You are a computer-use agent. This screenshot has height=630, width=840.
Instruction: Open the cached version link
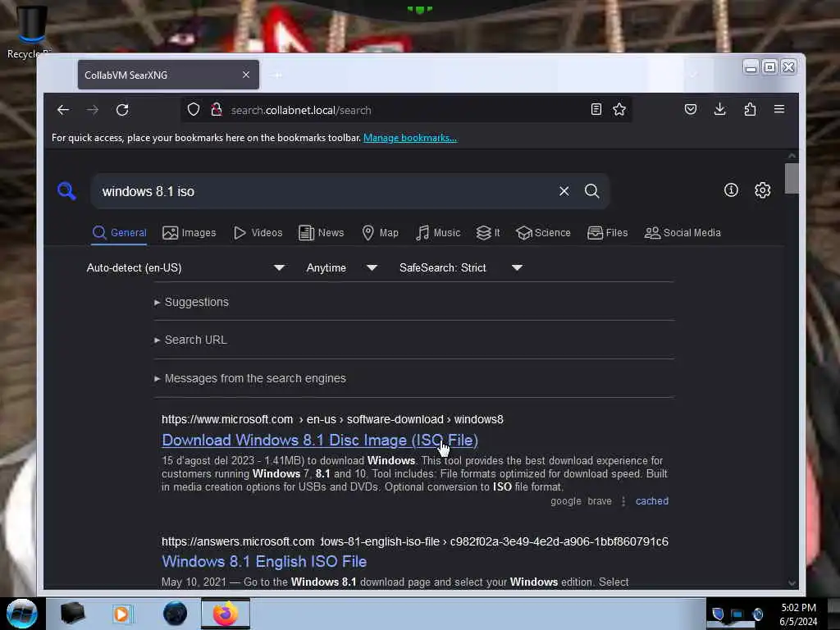(x=652, y=501)
